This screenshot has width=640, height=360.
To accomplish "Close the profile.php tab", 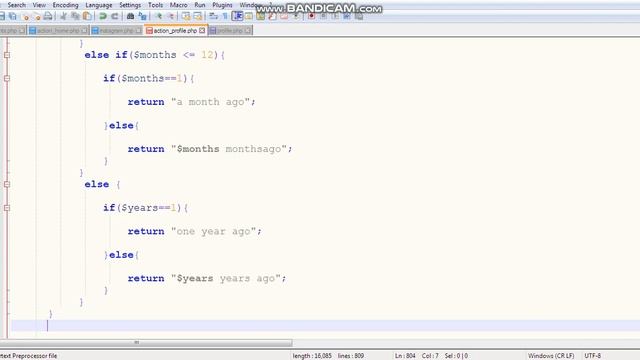I will click(248, 31).
